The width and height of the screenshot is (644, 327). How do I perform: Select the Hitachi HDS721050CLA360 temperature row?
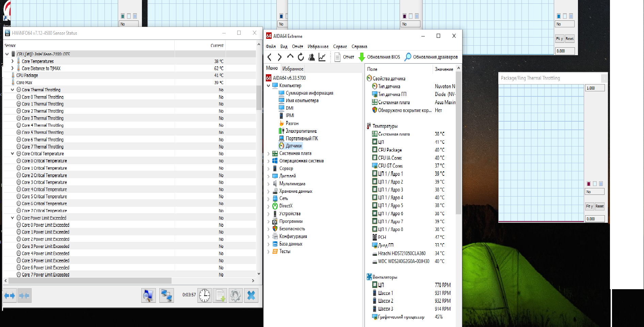(410, 253)
